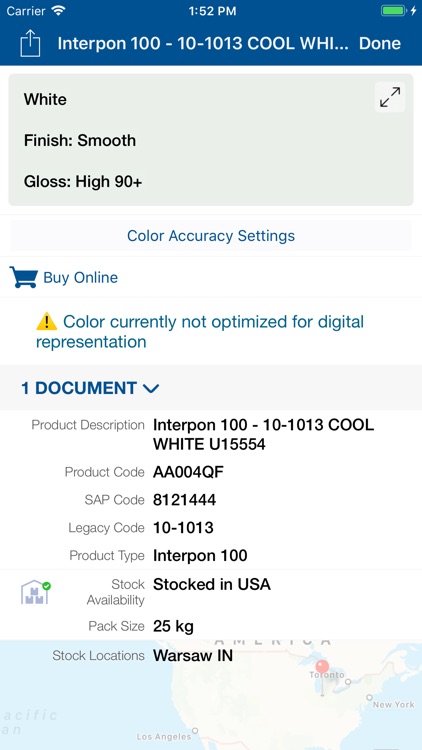422x750 pixels.
Task: Click the shopping cart icon
Action: point(23,277)
